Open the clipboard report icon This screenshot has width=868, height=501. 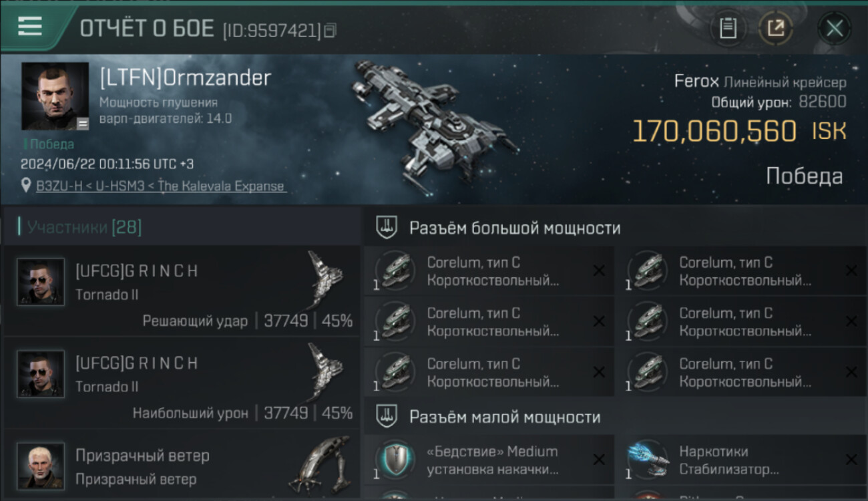tap(728, 28)
